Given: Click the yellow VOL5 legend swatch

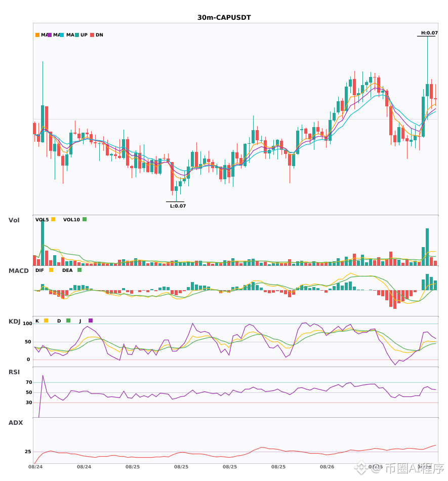Looking at the screenshot, I should (53, 219).
